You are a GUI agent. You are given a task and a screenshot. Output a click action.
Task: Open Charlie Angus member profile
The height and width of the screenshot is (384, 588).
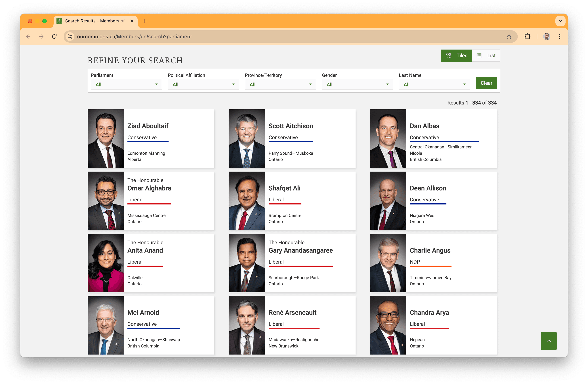(x=430, y=250)
